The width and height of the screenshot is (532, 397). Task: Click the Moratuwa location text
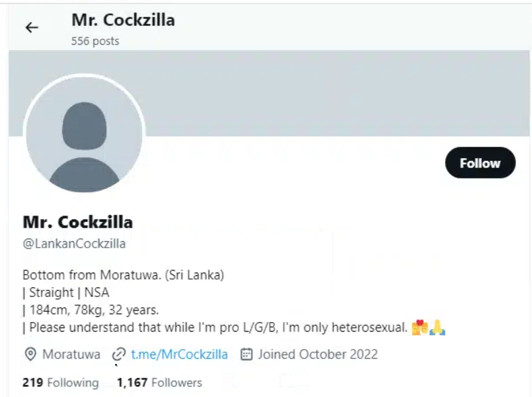71,354
